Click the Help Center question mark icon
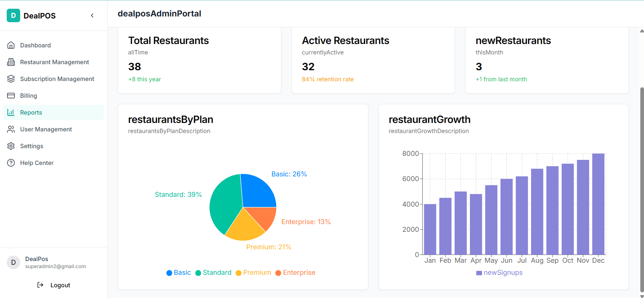Screen dimensions: 644x298 (11, 163)
